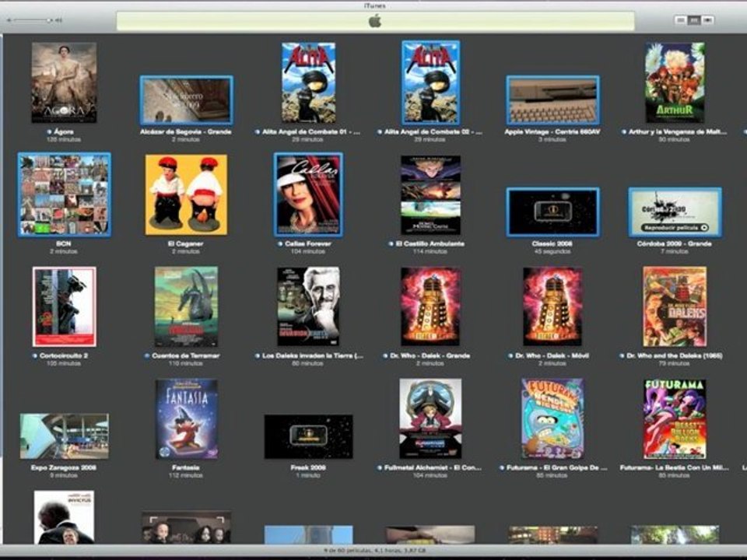Screen dimensions: 747x560
Task: Click the title text "Classic 2008"
Action: 552,243
